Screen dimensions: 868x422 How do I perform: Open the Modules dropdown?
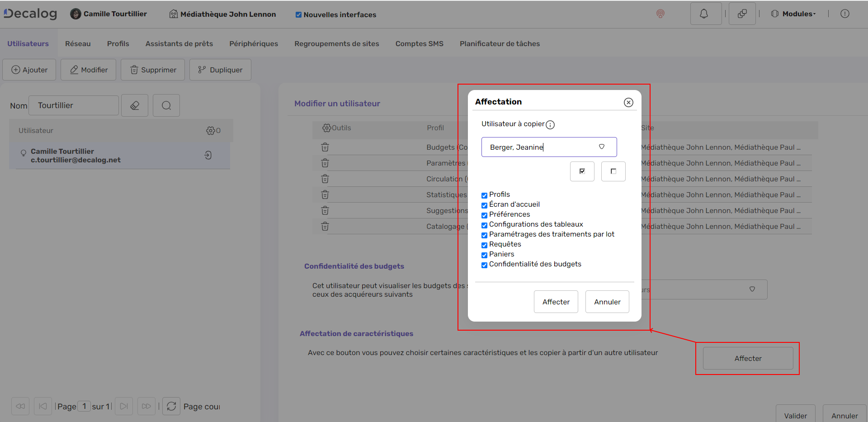796,14
